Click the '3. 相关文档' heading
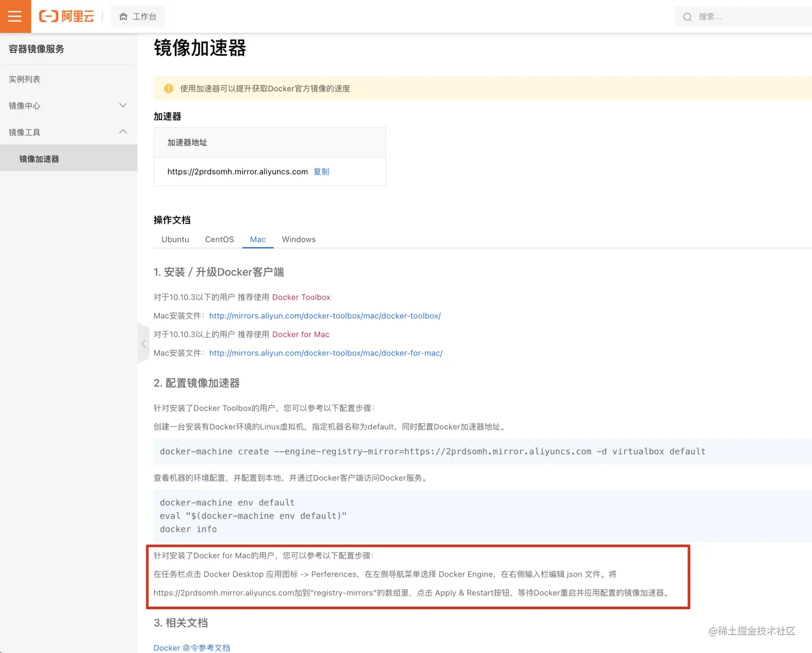Viewport: 812px width, 653px height. point(181,623)
